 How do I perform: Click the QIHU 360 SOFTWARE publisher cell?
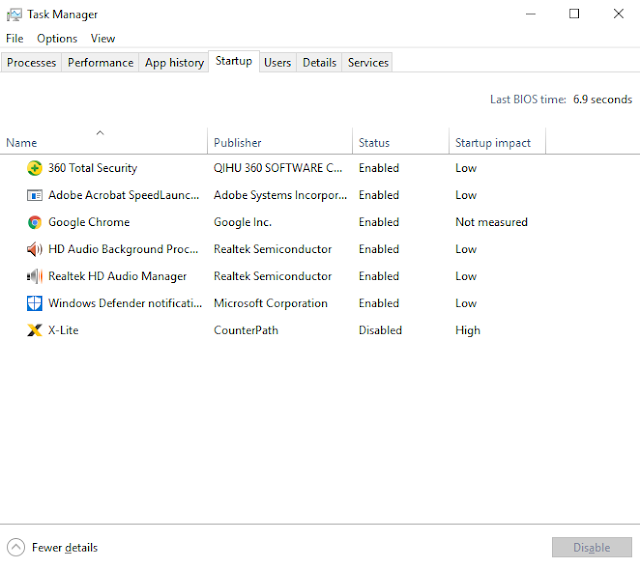coord(278,168)
